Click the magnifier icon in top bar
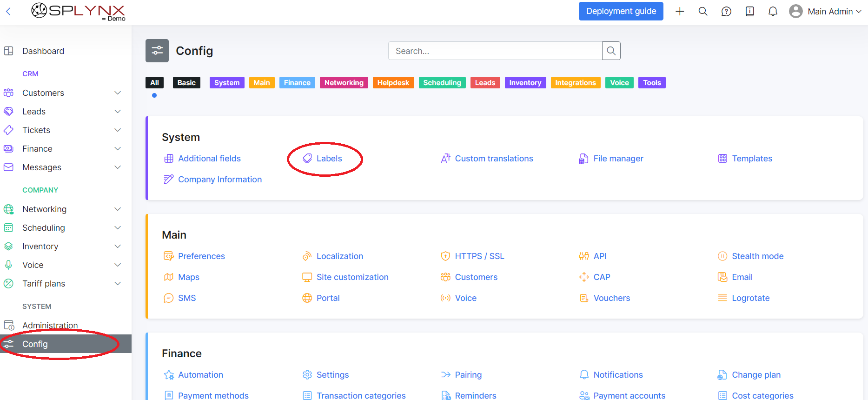Viewport: 868px width, 400px height. click(x=703, y=12)
